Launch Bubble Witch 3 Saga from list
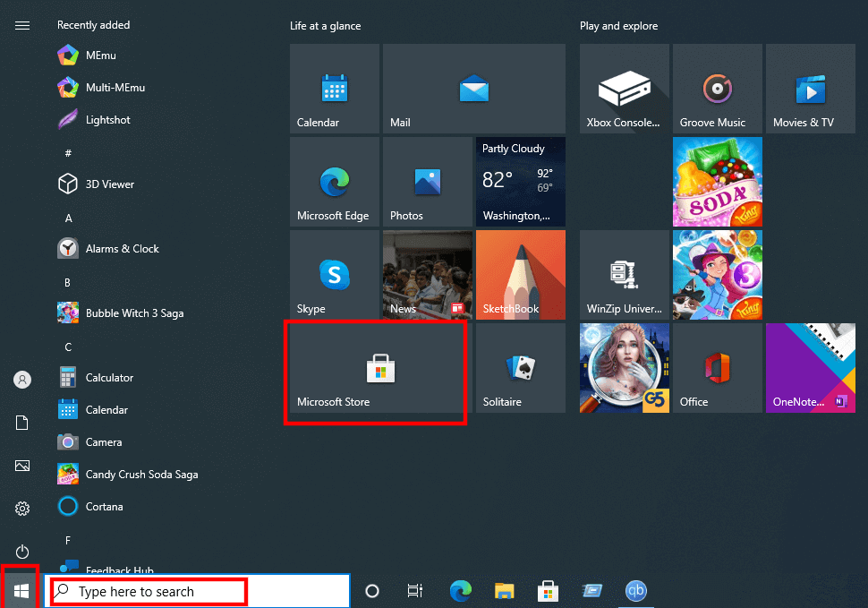868x608 pixels. tap(121, 313)
